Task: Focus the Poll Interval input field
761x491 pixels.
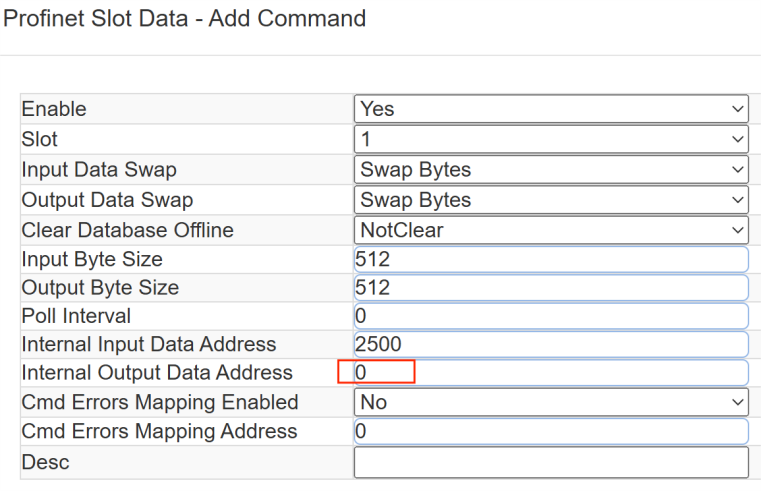Action: (551, 316)
